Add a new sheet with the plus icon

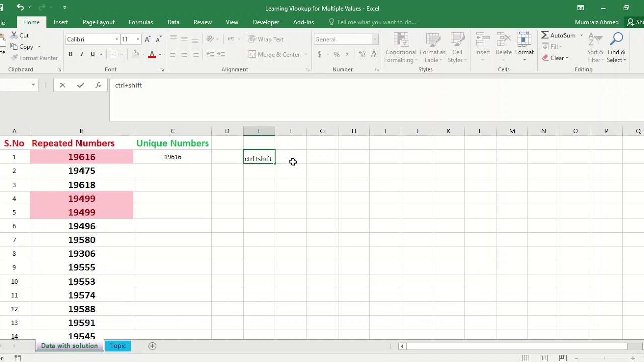coord(152,346)
